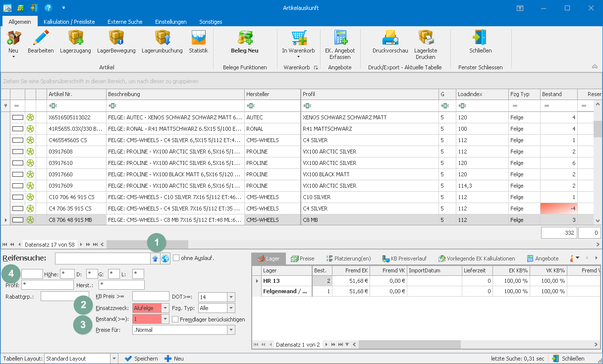
Task: Open the Einstellungen ribbon tab
Action: (171, 22)
